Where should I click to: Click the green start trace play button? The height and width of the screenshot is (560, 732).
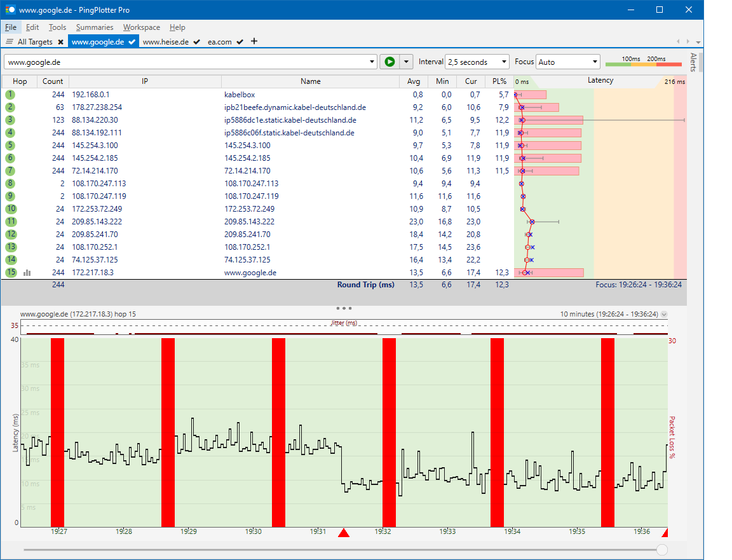[x=390, y=62]
